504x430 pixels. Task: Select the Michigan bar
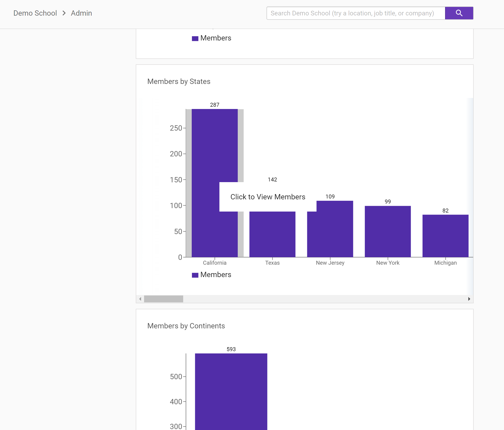[x=445, y=235]
